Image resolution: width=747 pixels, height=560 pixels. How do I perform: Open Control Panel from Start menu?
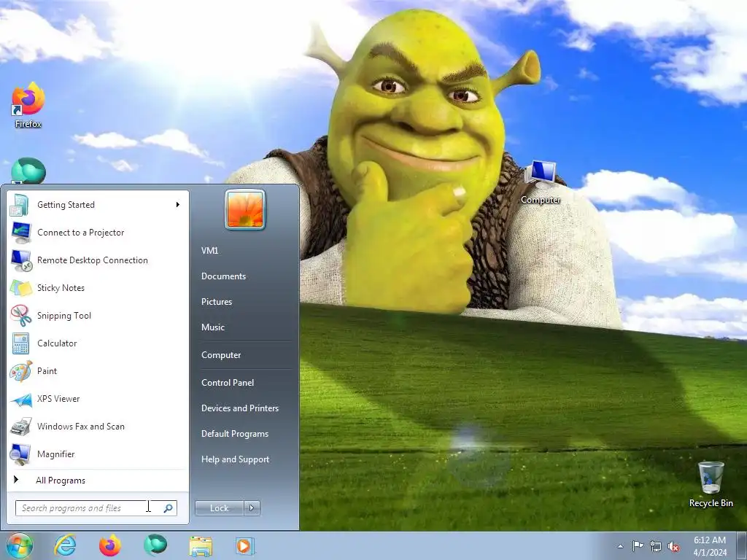click(228, 382)
